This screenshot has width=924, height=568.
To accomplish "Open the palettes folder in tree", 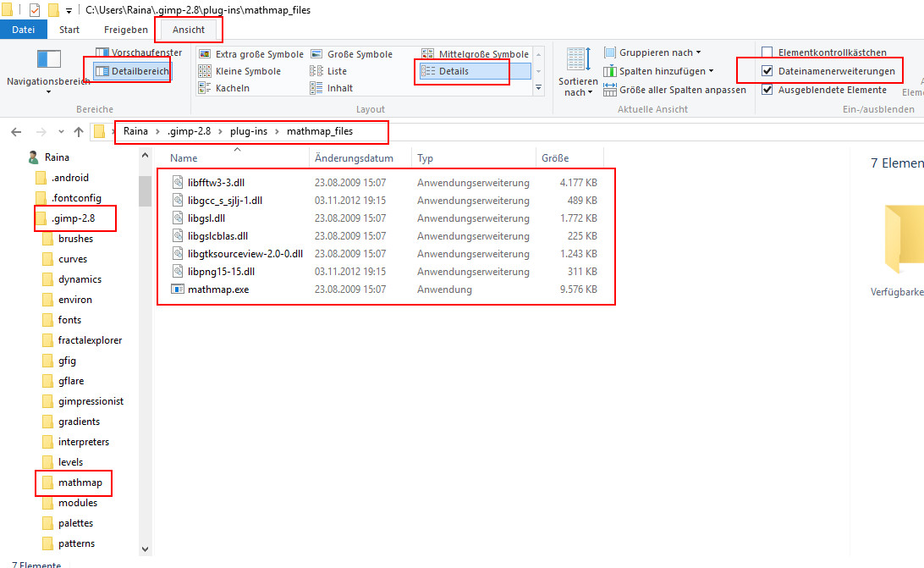I will [75, 523].
